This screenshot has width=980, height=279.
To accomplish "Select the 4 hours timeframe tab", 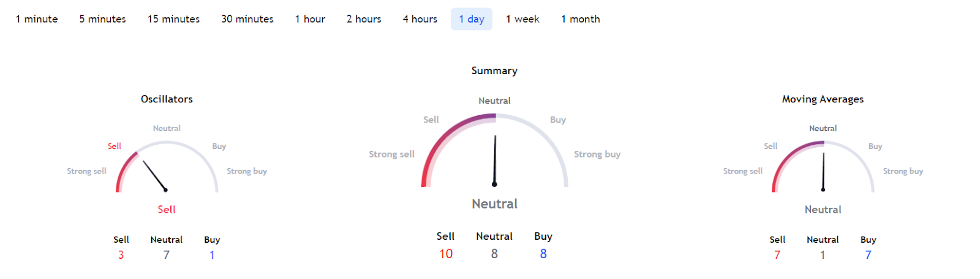I will point(420,19).
